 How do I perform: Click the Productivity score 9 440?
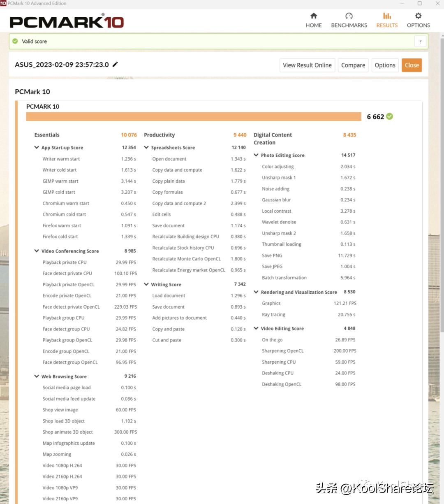tap(240, 135)
